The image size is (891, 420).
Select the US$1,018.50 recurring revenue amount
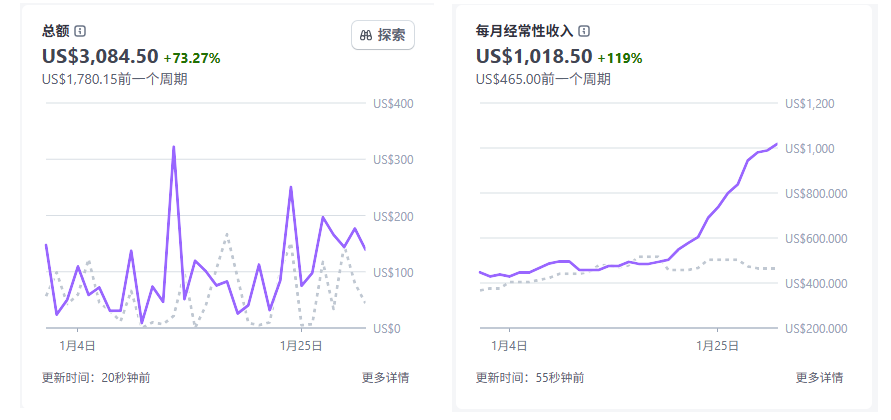coord(534,56)
